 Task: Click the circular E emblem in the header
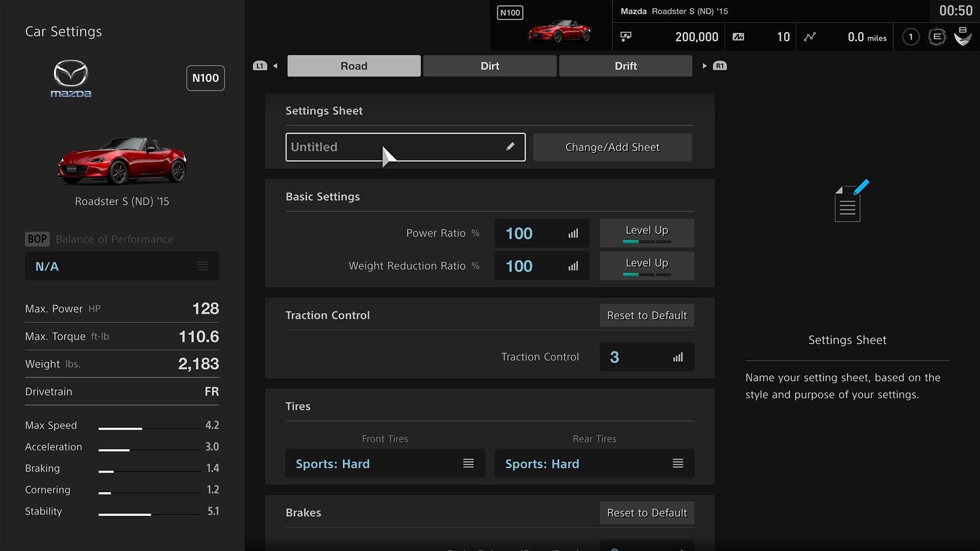coord(937,37)
